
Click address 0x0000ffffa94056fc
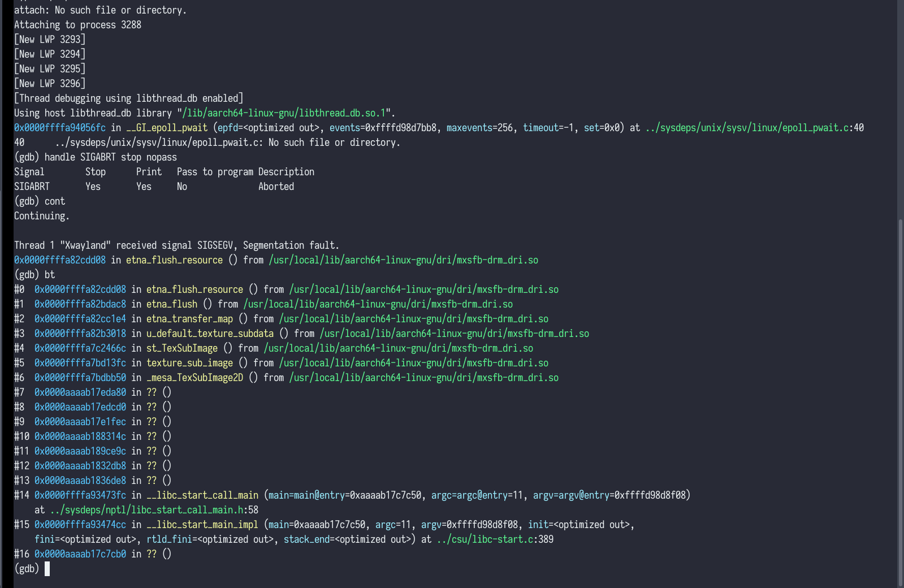[60, 128]
